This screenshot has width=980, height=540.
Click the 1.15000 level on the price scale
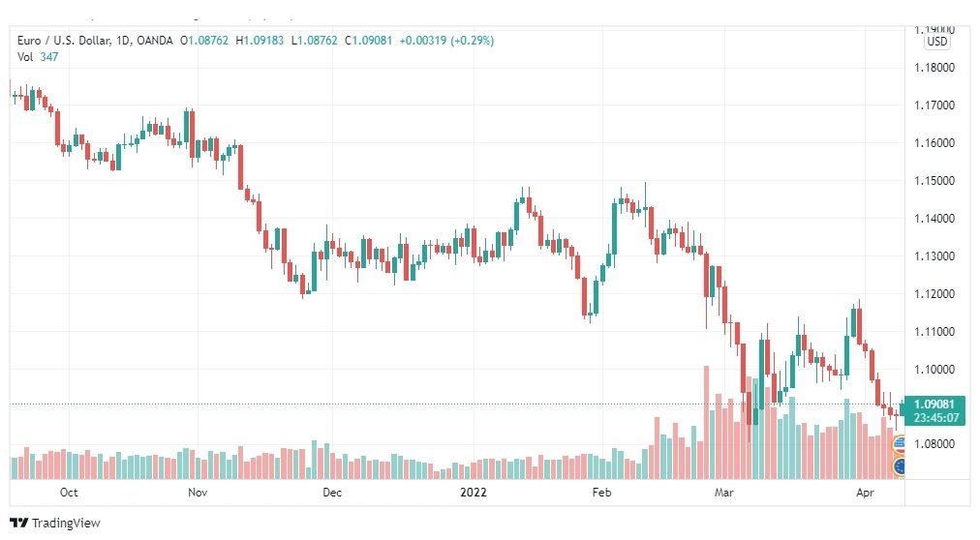coord(934,180)
